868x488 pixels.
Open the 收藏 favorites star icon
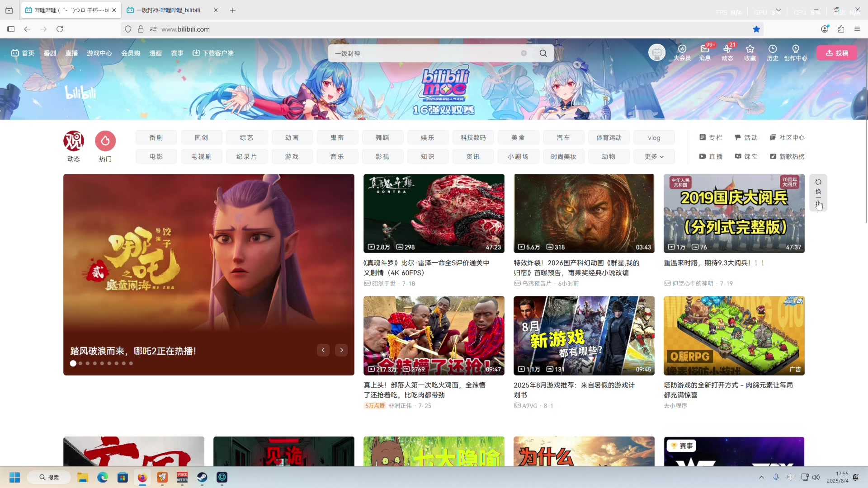(750, 53)
